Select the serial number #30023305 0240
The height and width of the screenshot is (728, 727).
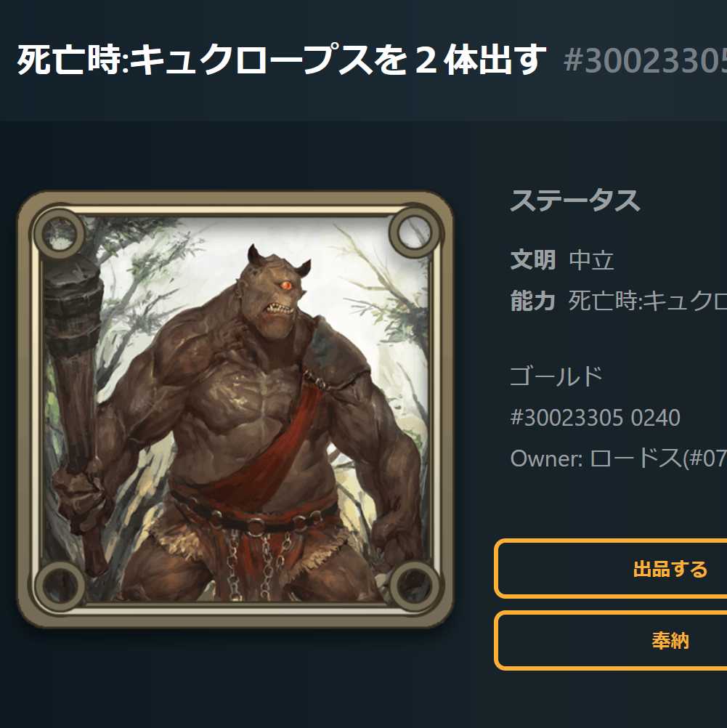[595, 417]
